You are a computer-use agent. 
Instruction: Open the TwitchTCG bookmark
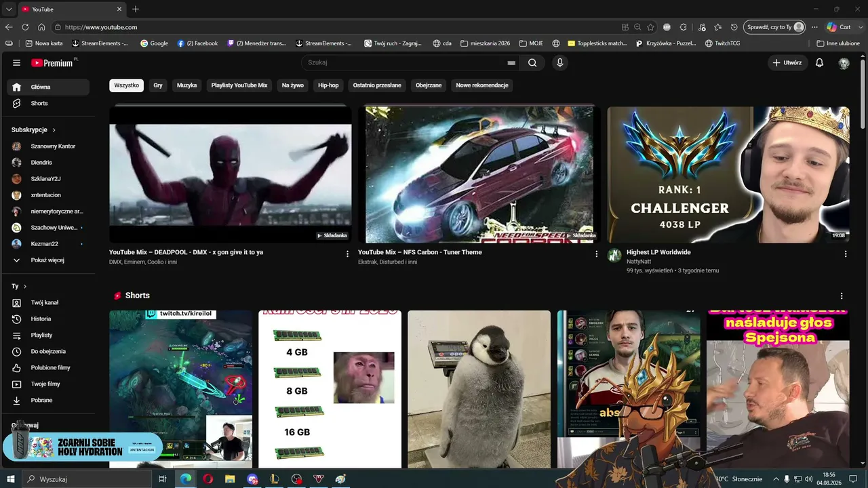722,43
